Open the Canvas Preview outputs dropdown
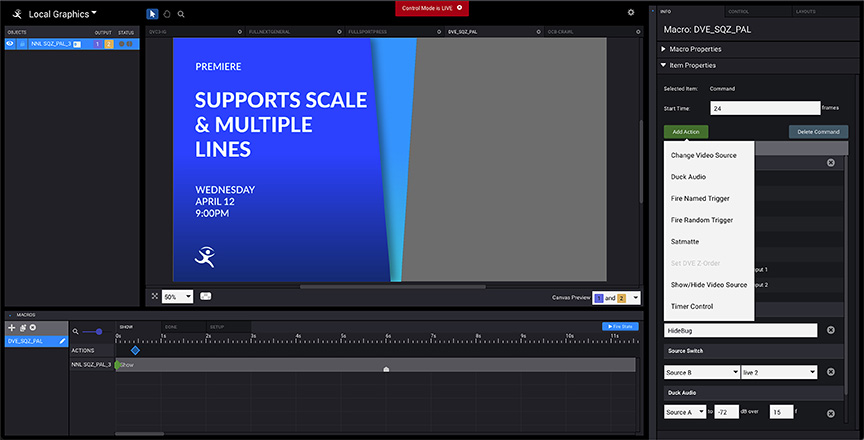The image size is (864, 440). point(616,298)
